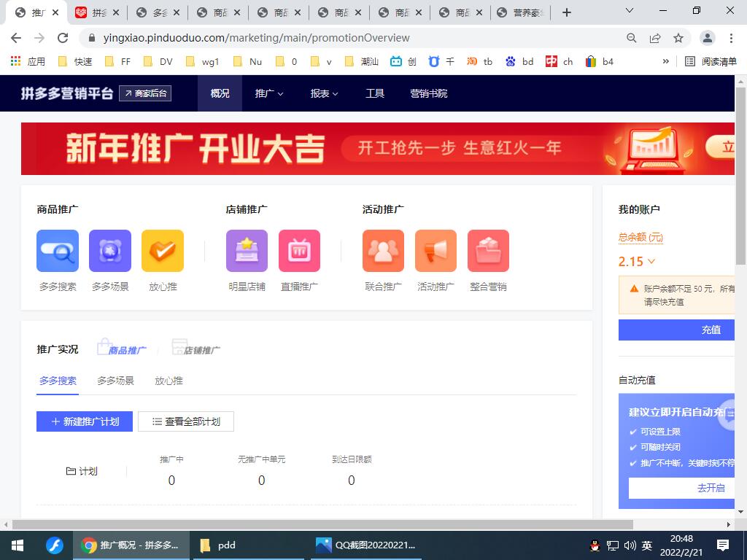The height and width of the screenshot is (560, 747).
Task: Switch to the 营养 browser tab
Action: point(521,13)
